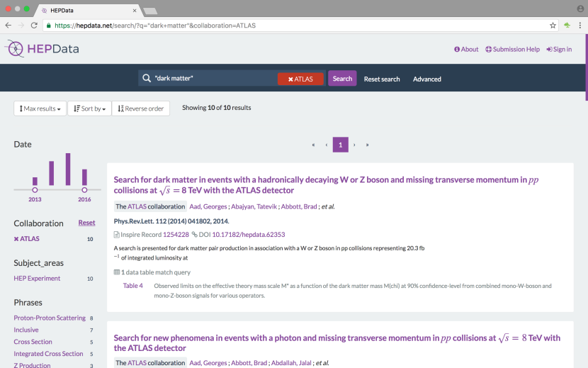This screenshot has height=368, width=588.
Task: Reset the Collaboration filter
Action: (86, 223)
